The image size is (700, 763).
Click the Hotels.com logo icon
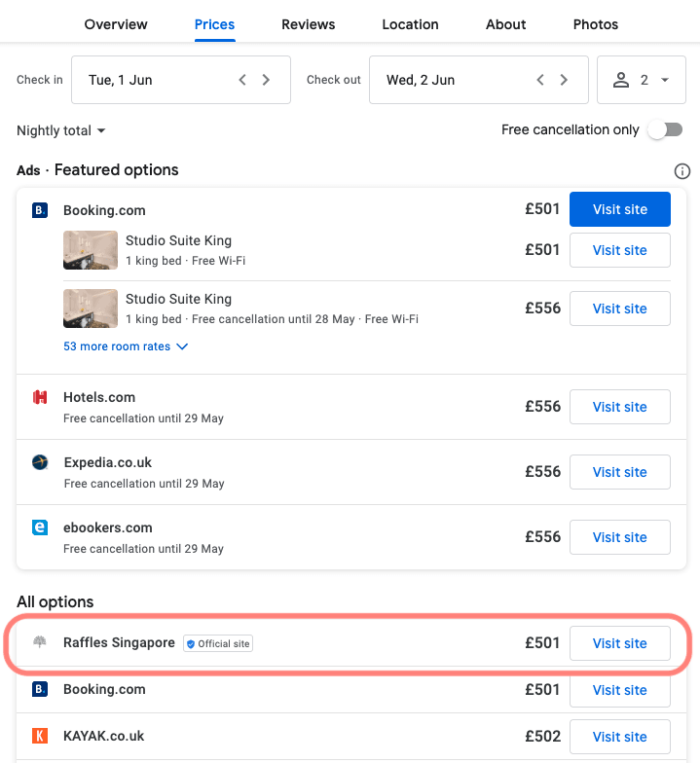[40, 397]
